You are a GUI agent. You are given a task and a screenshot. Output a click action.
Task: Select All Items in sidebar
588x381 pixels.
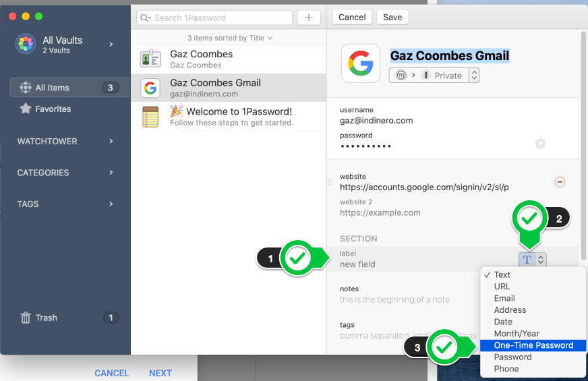click(x=69, y=88)
